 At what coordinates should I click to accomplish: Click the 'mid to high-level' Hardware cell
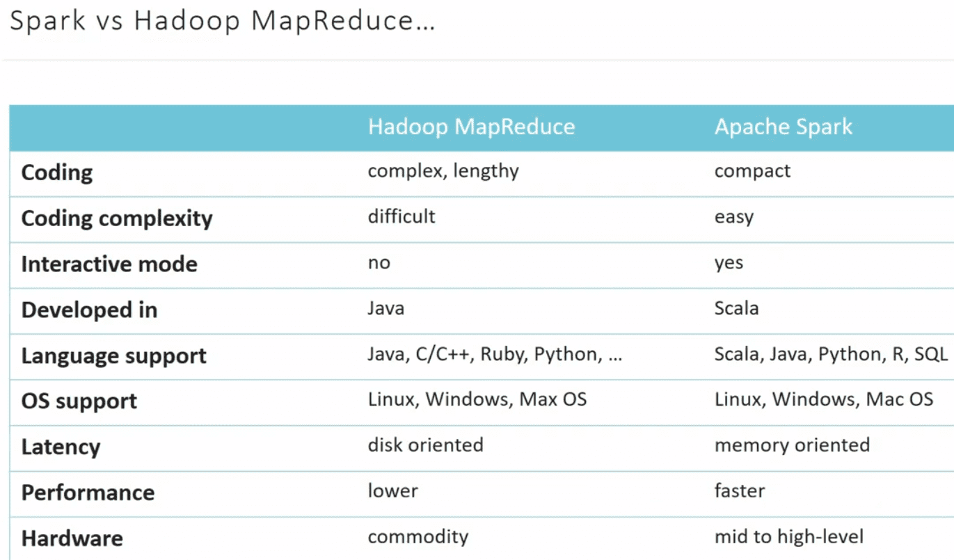pyautogui.click(x=788, y=537)
